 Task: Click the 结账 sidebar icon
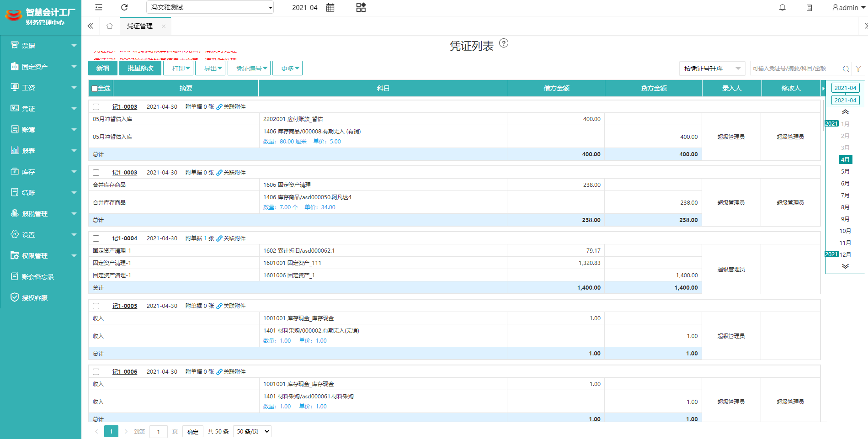15,192
